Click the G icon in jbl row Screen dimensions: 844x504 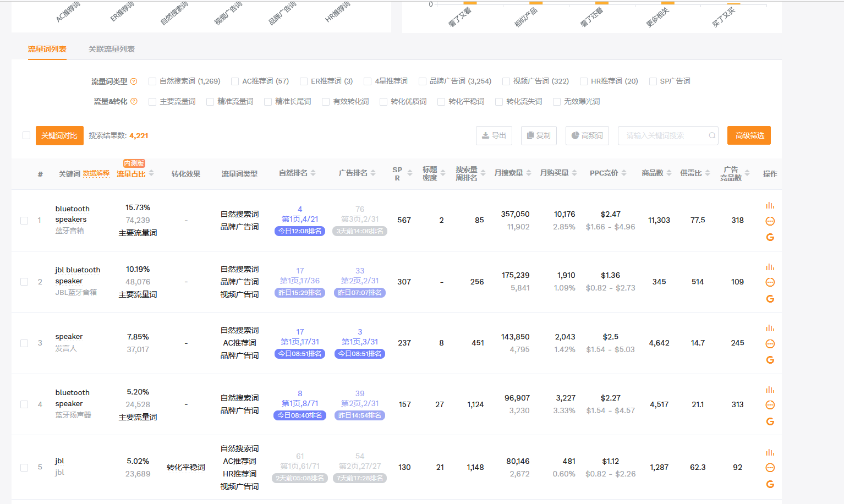tap(770, 484)
